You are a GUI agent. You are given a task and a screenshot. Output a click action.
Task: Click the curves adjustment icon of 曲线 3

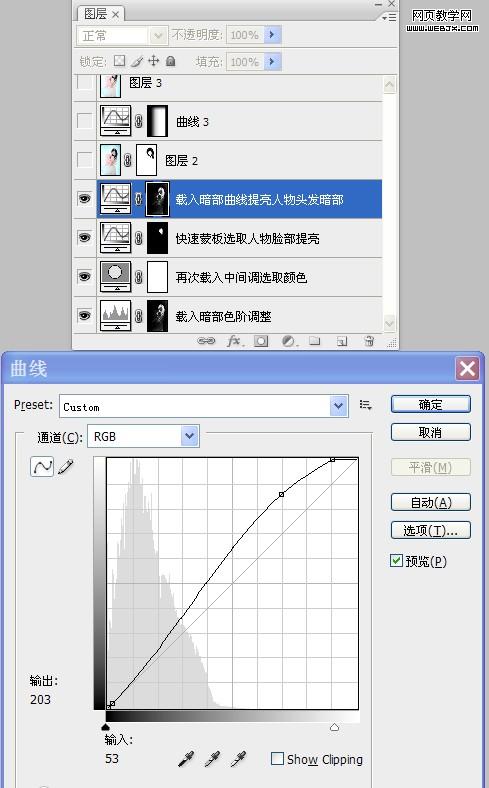click(x=116, y=121)
